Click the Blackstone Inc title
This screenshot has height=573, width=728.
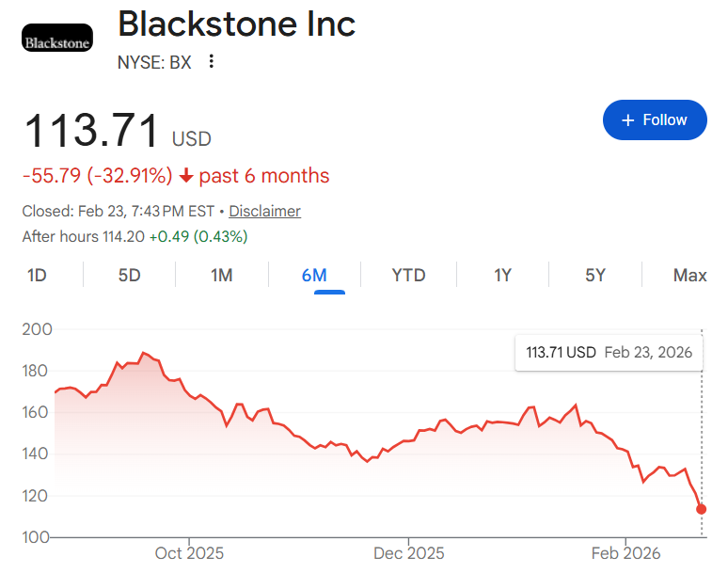pos(236,24)
